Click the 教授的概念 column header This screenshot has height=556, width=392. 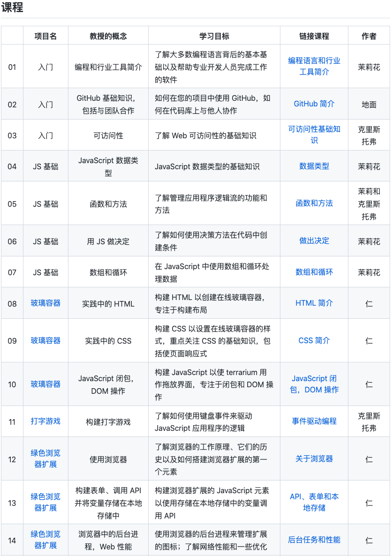[108, 36]
